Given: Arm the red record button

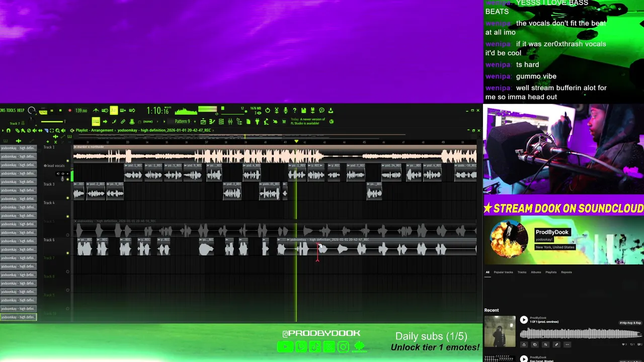Looking at the screenshot, I should [70, 110].
